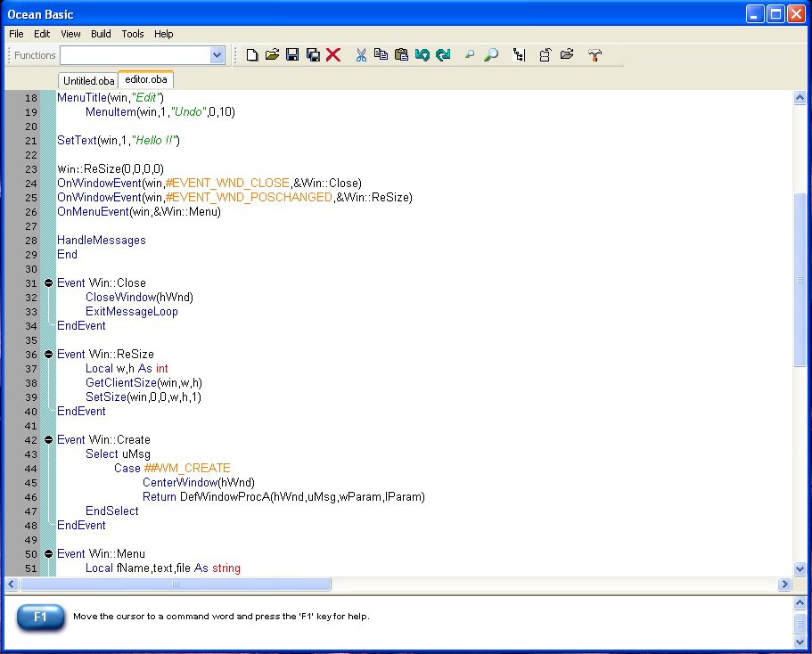The image size is (812, 654).
Task: Click the horizontal scrollbar right arrow
Action: point(784,585)
